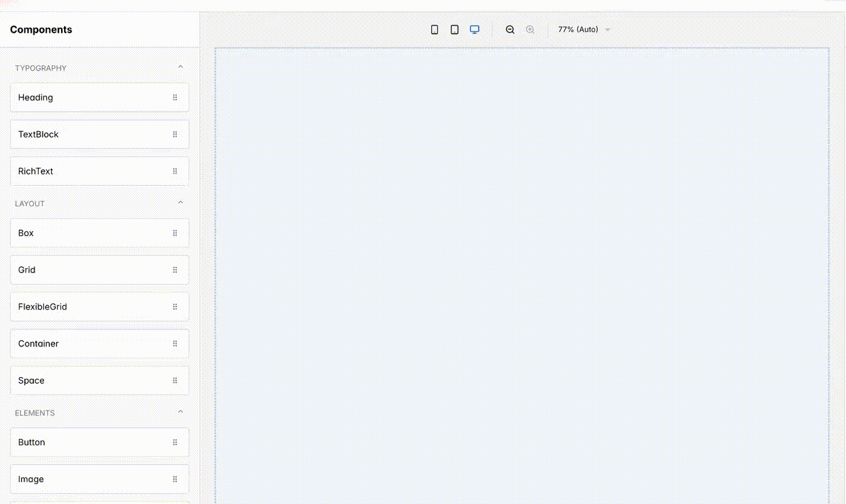This screenshot has width=846, height=504.
Task: Open the 77% zoom level dropdown
Action: click(583, 29)
